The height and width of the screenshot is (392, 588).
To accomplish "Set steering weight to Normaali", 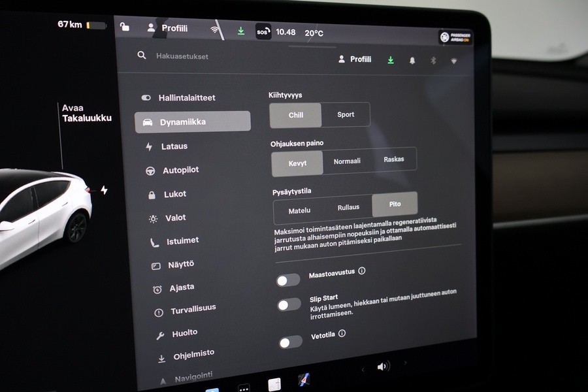I will [347, 161].
